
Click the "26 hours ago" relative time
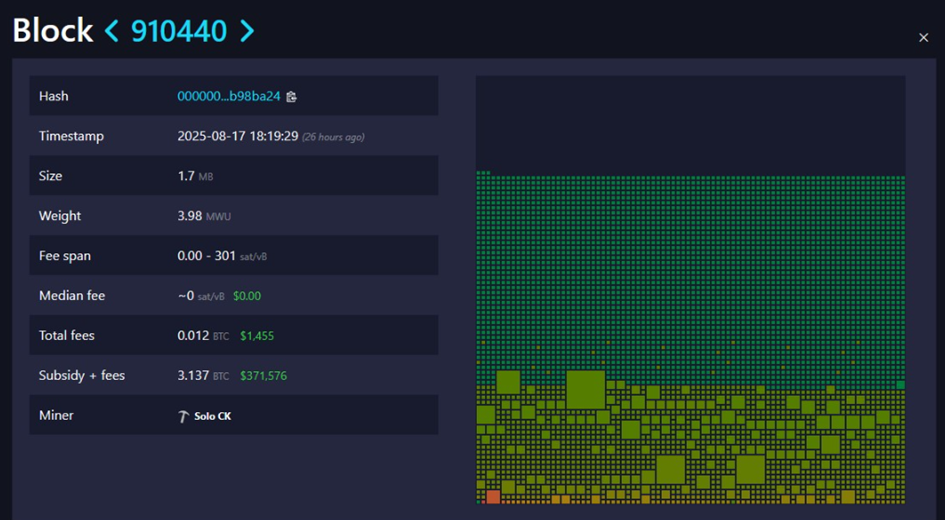[333, 137]
